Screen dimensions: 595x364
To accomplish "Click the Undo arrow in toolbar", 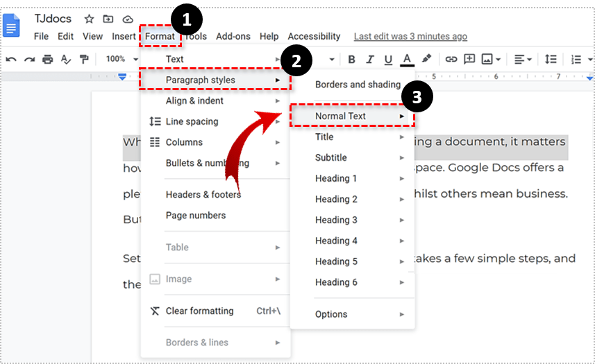I will coord(11,60).
